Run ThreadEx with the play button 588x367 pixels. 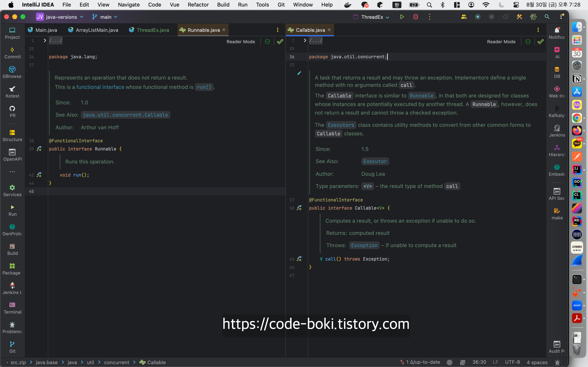point(402,17)
